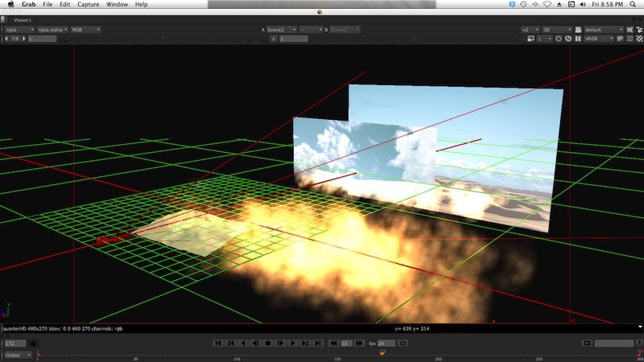Click the 3D axis orientation indicator
644x362 pixels.
(6, 310)
